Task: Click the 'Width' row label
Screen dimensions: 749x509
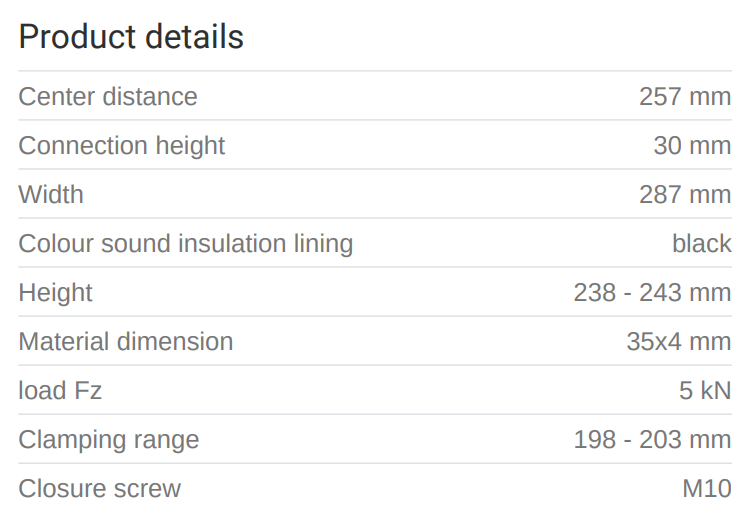Action: pyautogui.click(x=51, y=194)
